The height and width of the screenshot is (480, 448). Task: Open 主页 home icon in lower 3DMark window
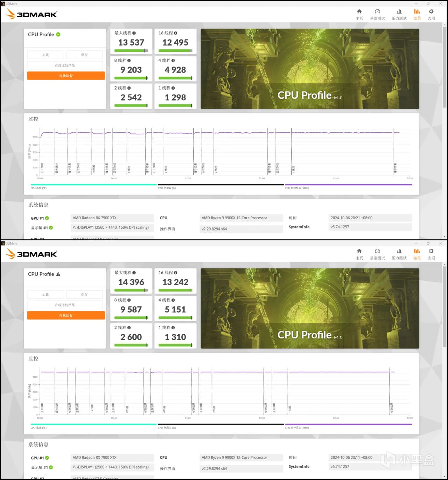pos(359,251)
